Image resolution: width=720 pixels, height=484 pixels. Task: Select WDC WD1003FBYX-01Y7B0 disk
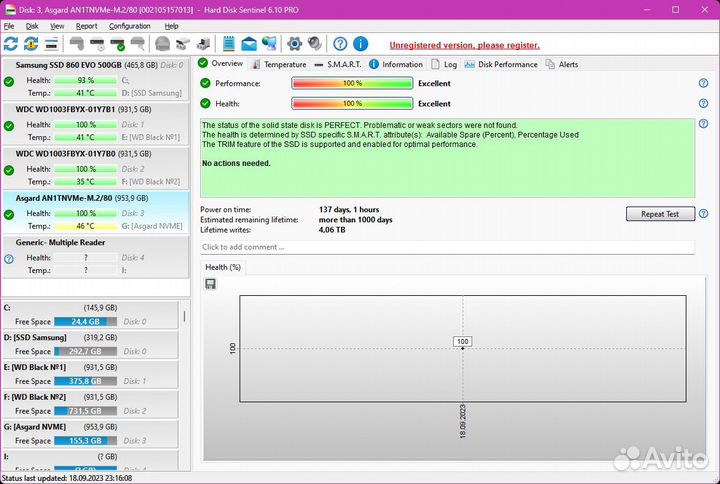coord(96,168)
